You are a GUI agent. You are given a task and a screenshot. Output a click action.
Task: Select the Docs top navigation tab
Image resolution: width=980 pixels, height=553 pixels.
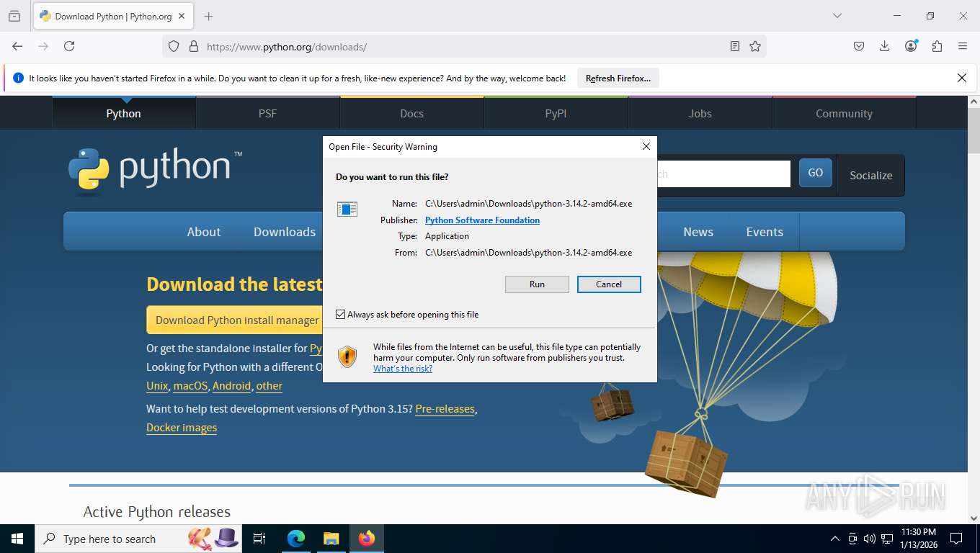412,113
